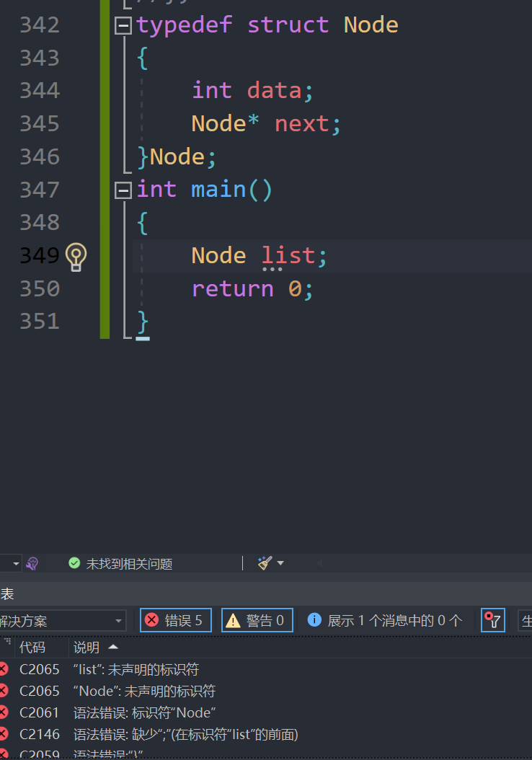Click 'return' keyword on line 350
This screenshot has width=532, height=760.
tap(233, 289)
